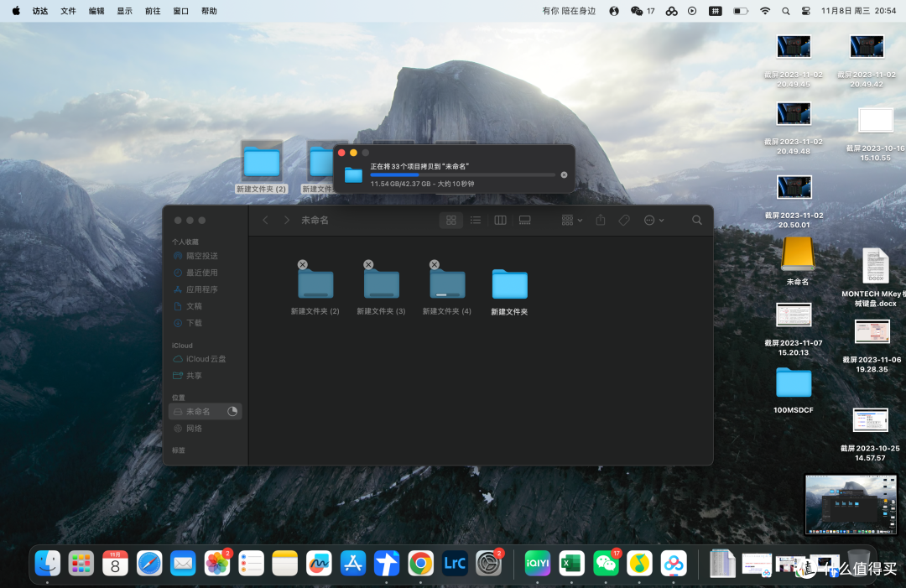
Task: Switch Finder to list view
Action: click(476, 220)
